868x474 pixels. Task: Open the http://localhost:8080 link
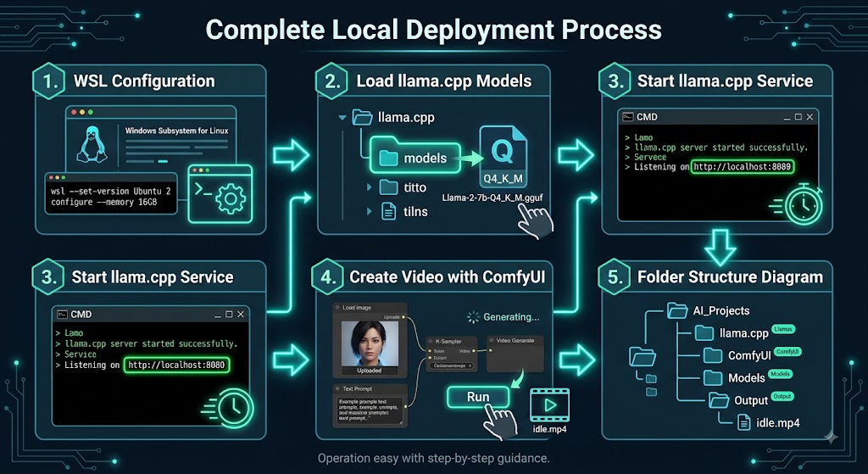(176, 365)
